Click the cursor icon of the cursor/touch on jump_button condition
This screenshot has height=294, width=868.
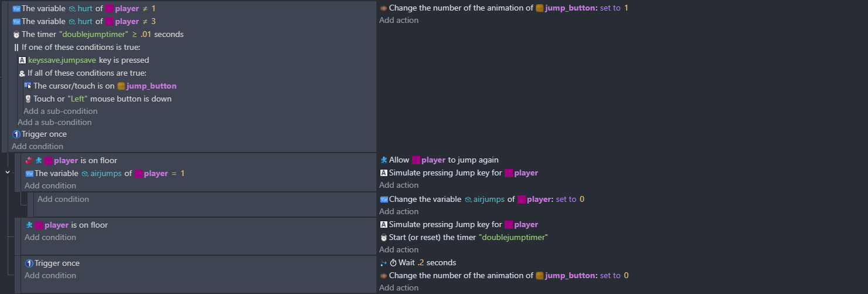pos(28,86)
